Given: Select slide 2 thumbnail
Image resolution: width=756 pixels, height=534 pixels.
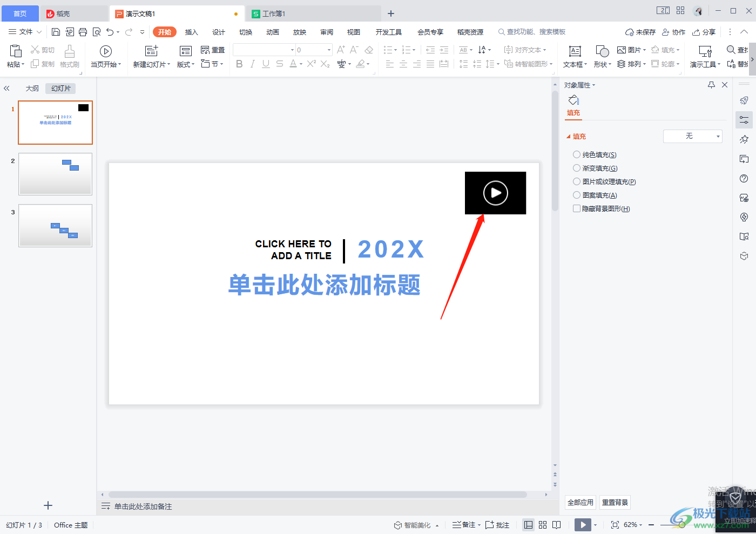Looking at the screenshot, I should tap(55, 174).
